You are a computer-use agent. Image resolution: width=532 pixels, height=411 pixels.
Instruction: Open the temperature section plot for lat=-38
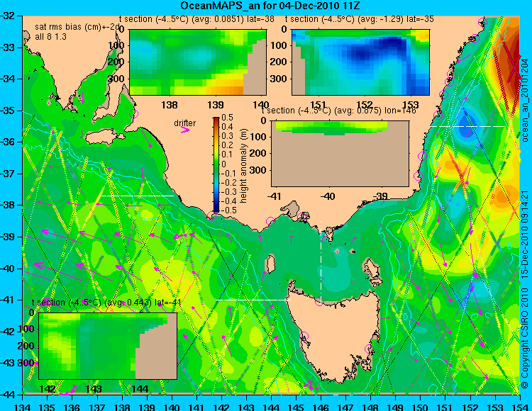coord(198,62)
